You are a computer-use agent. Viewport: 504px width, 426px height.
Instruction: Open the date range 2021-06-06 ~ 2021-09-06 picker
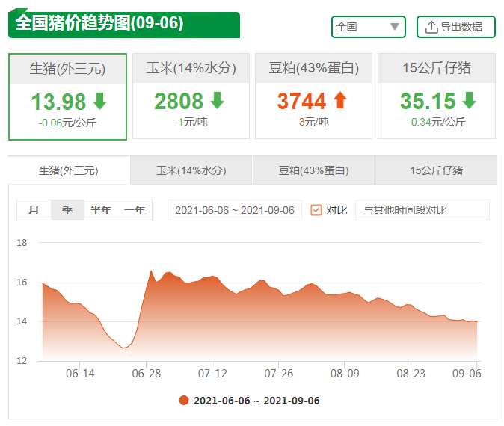click(x=234, y=210)
